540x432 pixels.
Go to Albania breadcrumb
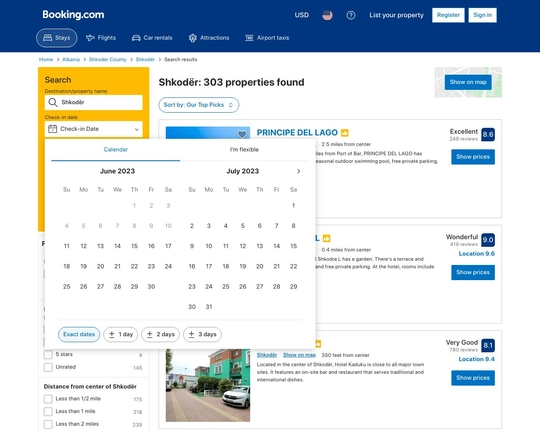point(71,60)
